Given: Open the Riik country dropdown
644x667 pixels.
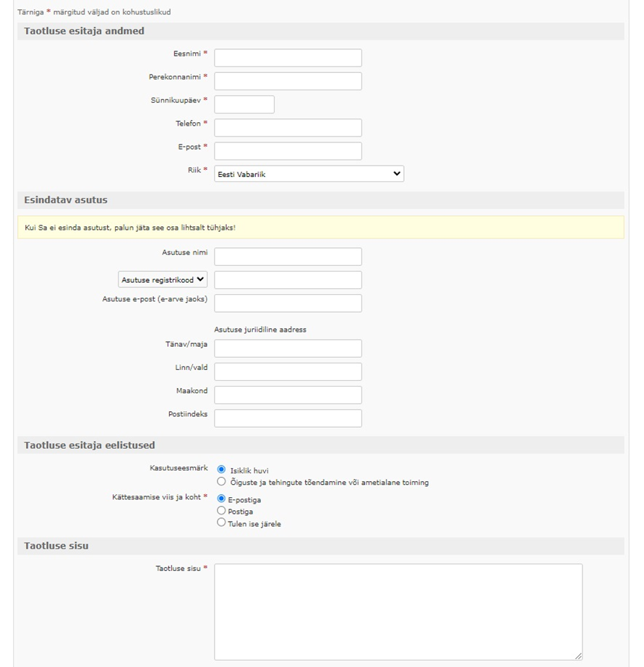Looking at the screenshot, I should (x=309, y=174).
